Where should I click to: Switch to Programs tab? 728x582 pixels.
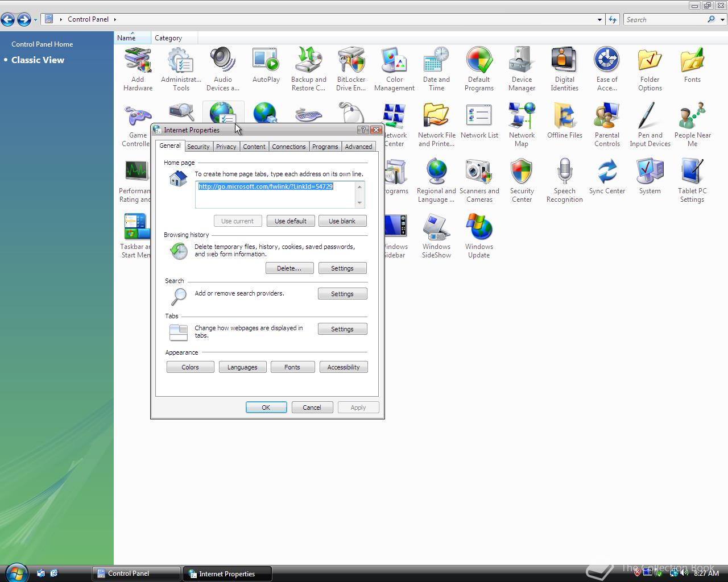(x=325, y=147)
